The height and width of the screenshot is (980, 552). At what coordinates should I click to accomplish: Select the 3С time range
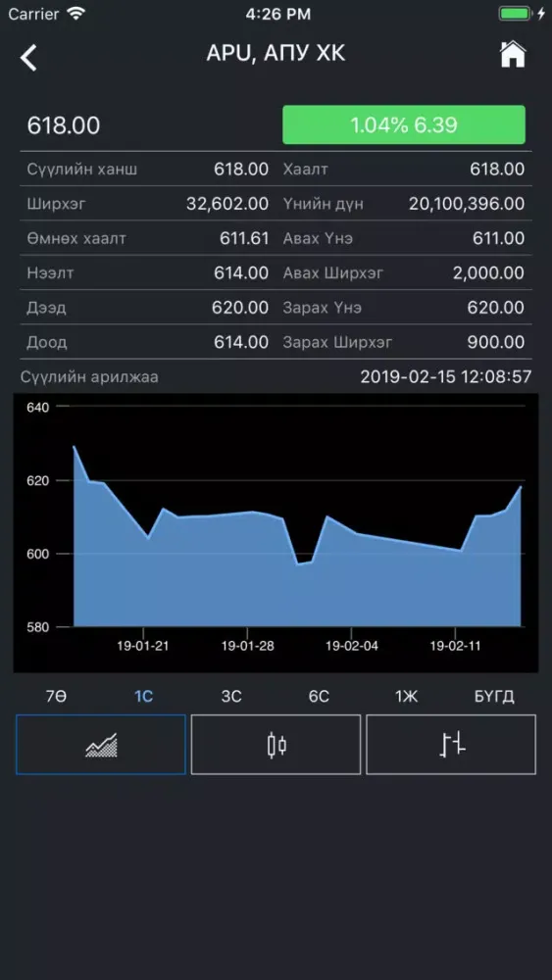pyautogui.click(x=231, y=696)
